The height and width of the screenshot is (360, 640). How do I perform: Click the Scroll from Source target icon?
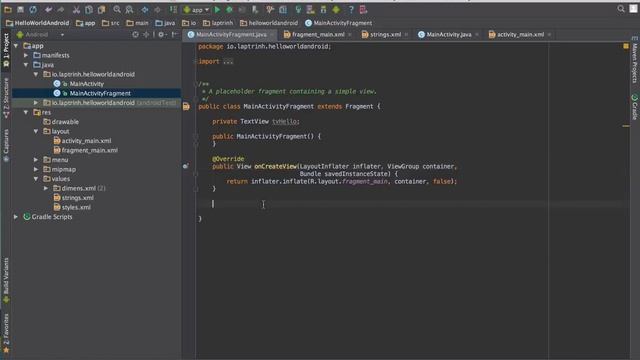136,35
